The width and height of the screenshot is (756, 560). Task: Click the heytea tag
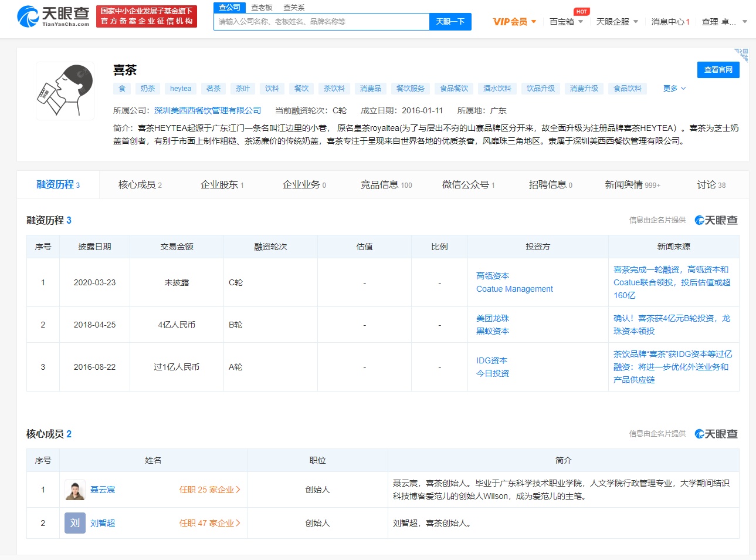tap(181, 89)
